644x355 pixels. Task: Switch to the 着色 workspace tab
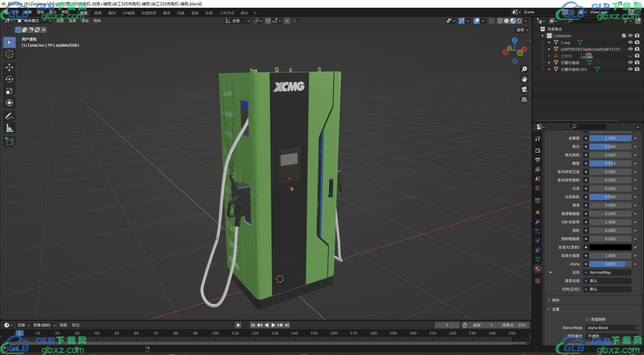(x=167, y=13)
